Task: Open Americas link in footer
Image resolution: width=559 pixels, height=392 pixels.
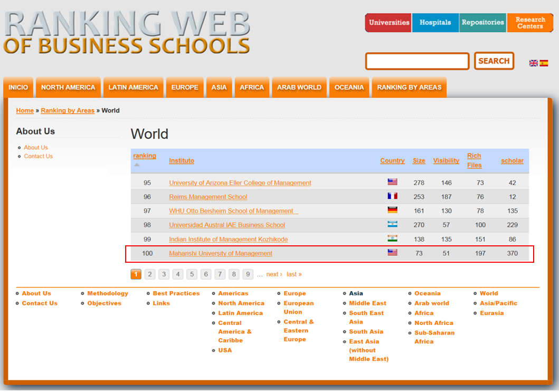Action: point(233,293)
